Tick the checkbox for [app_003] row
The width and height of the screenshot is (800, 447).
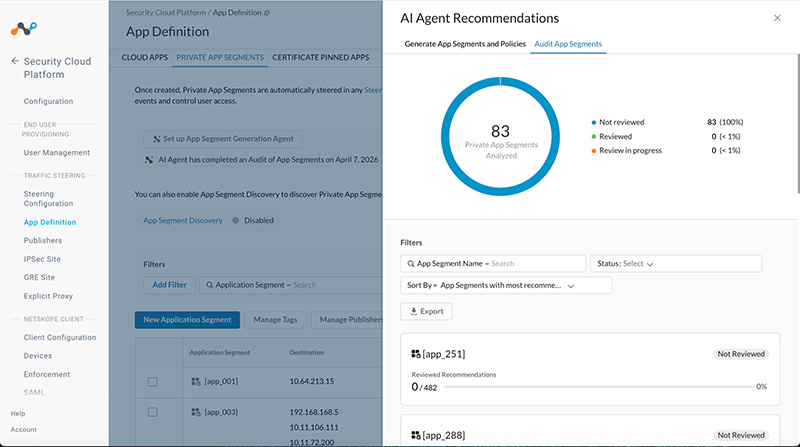(153, 412)
